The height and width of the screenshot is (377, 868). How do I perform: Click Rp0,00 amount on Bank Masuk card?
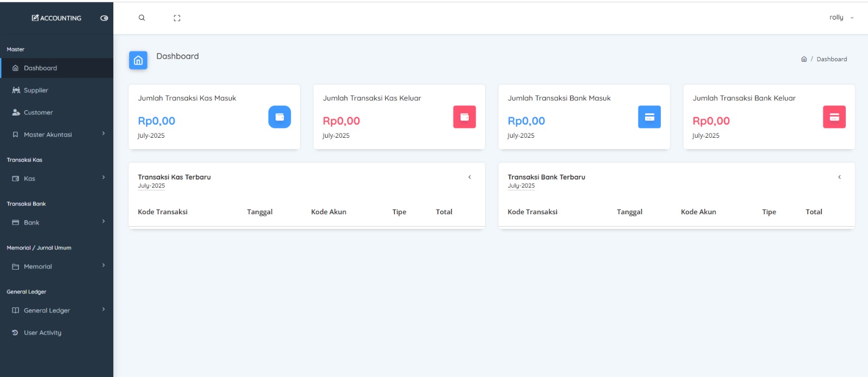[x=526, y=121]
